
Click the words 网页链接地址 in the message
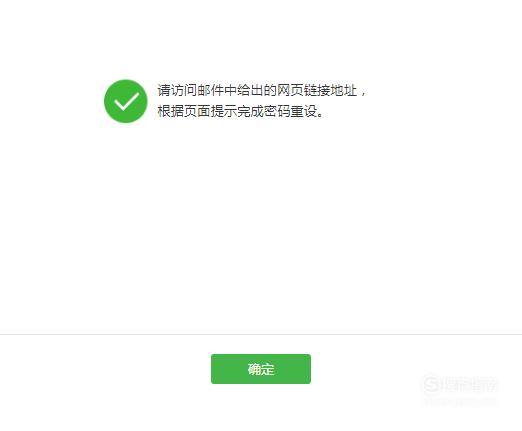[x=317, y=90]
